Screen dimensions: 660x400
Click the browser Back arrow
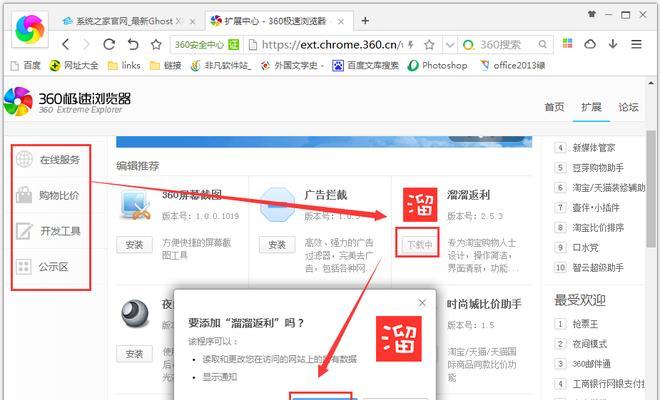66,44
